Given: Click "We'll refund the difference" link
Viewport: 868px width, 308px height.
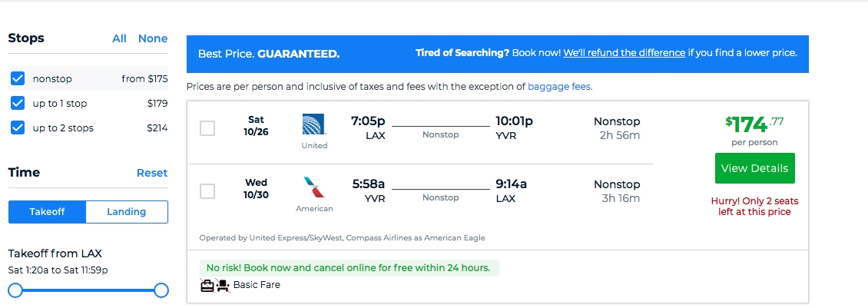Looking at the screenshot, I should click(x=624, y=53).
